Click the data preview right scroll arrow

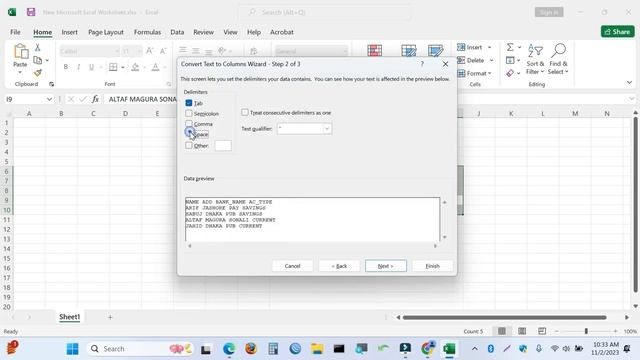coord(435,246)
